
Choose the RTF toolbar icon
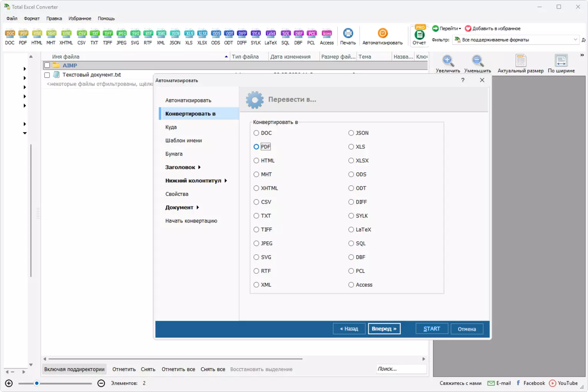[x=148, y=37]
